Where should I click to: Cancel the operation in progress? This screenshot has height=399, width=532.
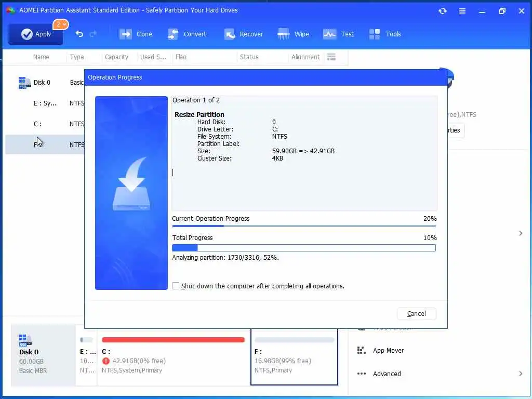pyautogui.click(x=416, y=313)
